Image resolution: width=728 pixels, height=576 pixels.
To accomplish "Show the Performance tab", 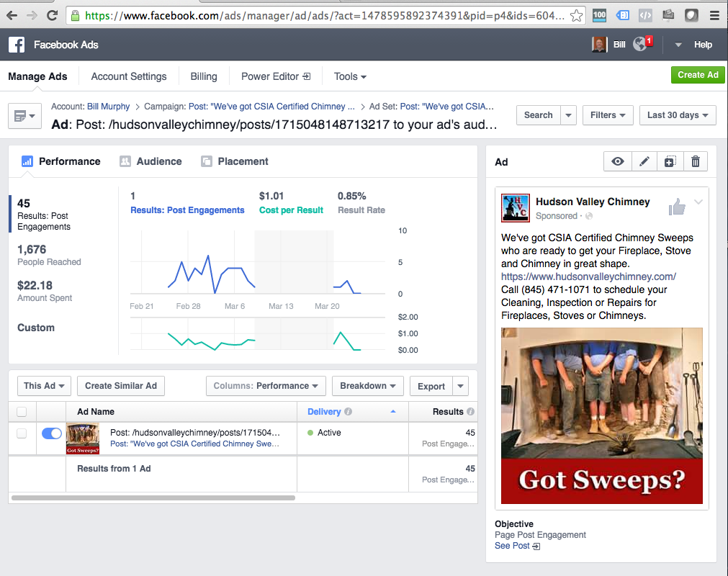I will click(60, 161).
